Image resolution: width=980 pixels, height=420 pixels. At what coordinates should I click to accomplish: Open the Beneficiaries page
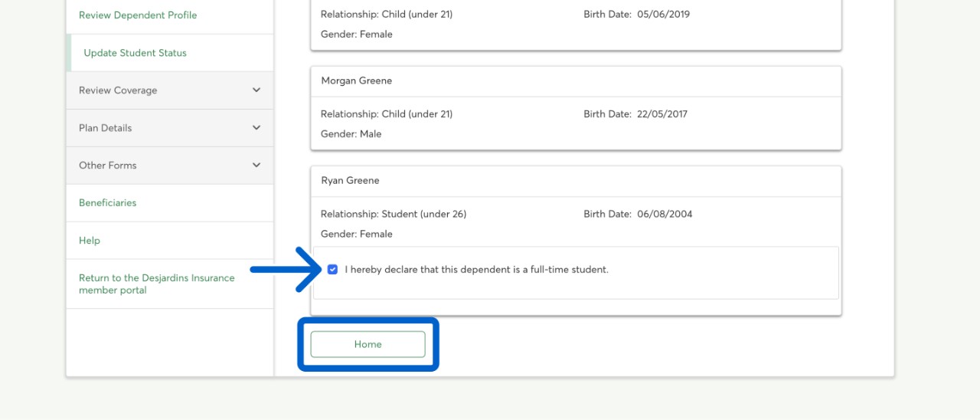108,203
